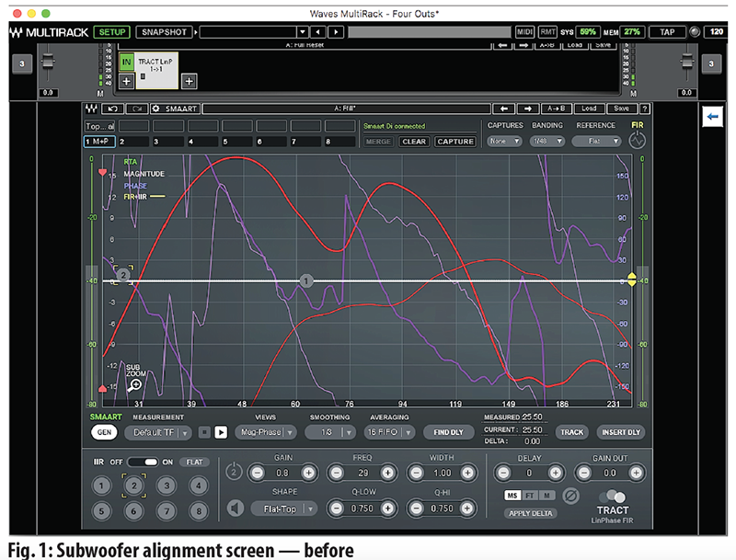The image size is (736, 560).
Task: Toggle the RMT button
Action: [x=547, y=32]
